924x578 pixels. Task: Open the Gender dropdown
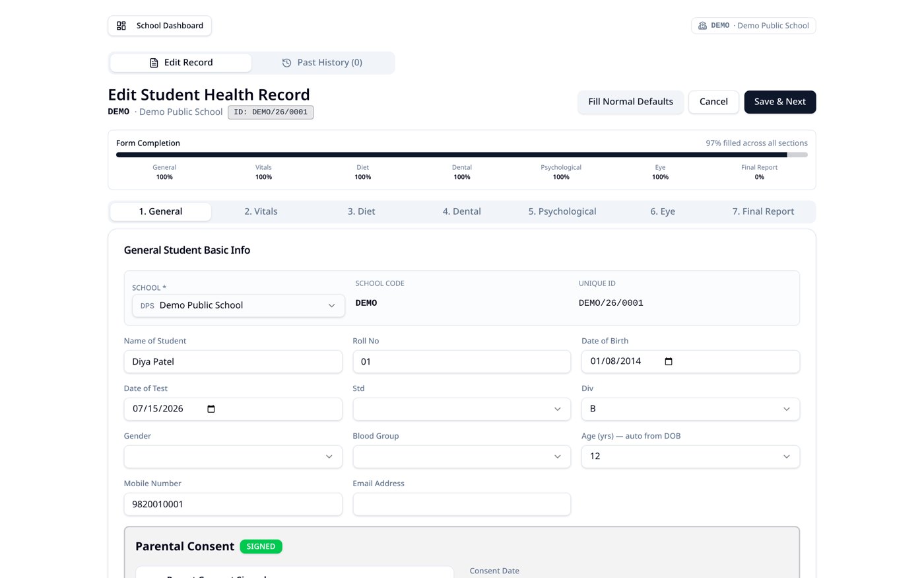233,456
